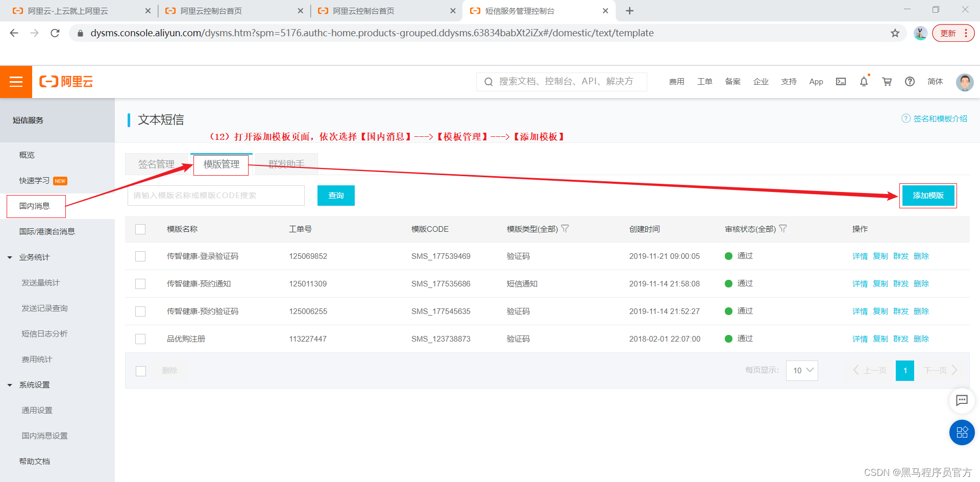Collapse the 业务统计 sidebar group
Screen dimensions: 980x482
click(10, 257)
